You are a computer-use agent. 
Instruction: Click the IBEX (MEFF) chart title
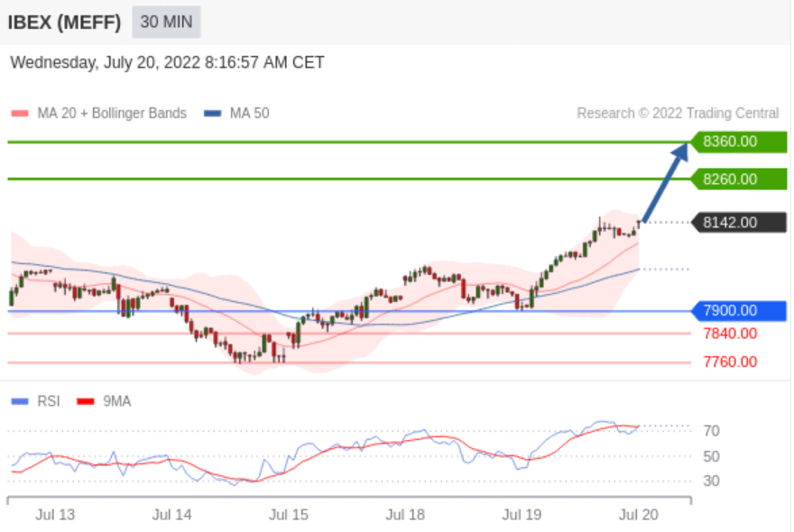pos(64,23)
